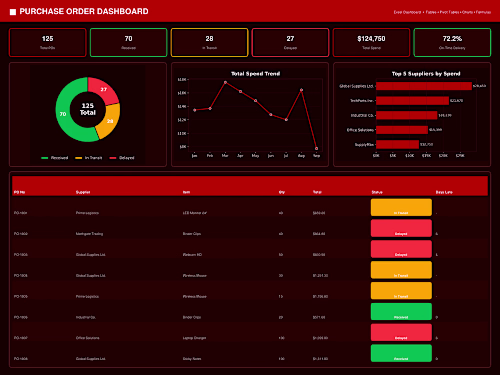The height and width of the screenshot is (375, 500).
Task: Toggle the In Transit legend entry
Action: (89, 158)
